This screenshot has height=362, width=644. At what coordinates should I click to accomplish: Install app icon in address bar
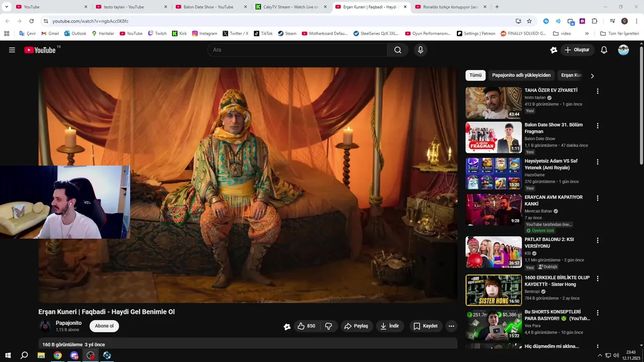click(x=518, y=21)
